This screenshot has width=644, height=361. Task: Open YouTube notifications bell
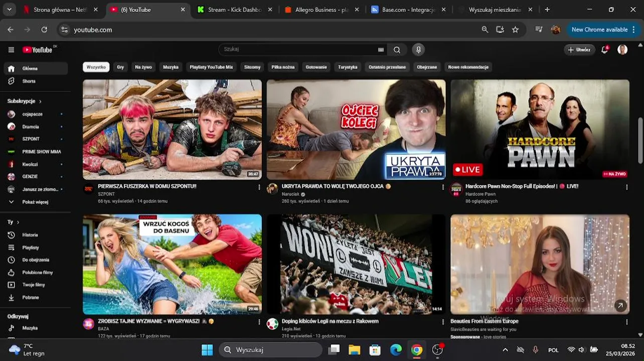[605, 50]
